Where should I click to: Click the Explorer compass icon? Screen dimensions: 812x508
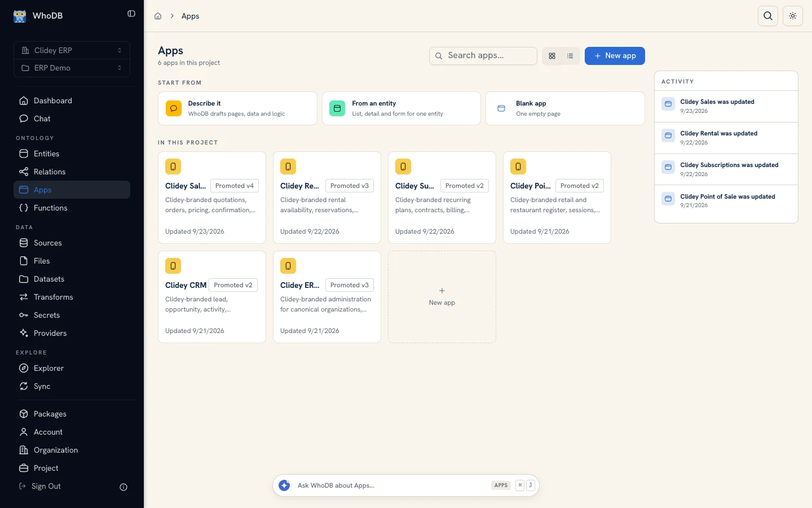tap(24, 368)
